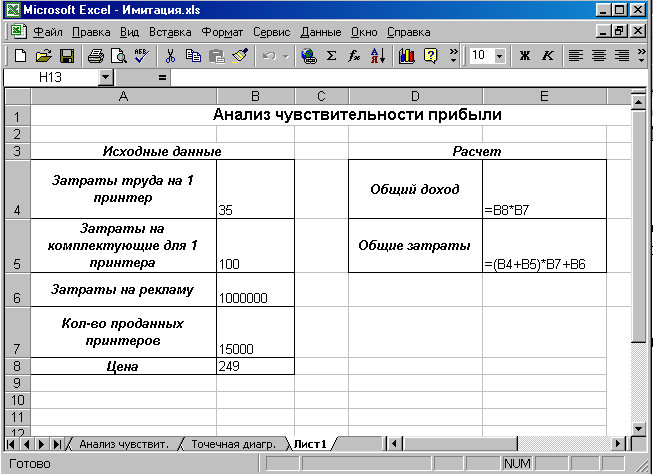Select cell with formula =B8*B7
The height and width of the screenshot is (474, 653).
point(544,189)
